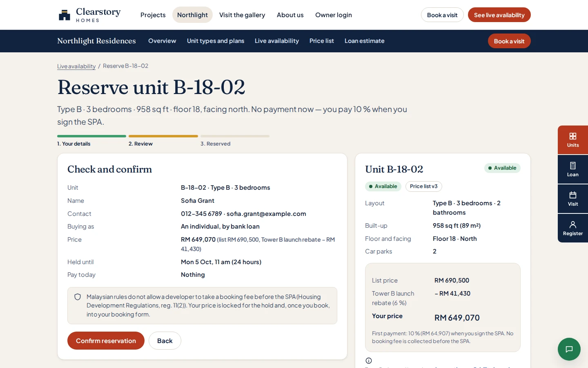The image size is (588, 368).
Task: Open the Loan calculator side icon
Action: click(573, 169)
